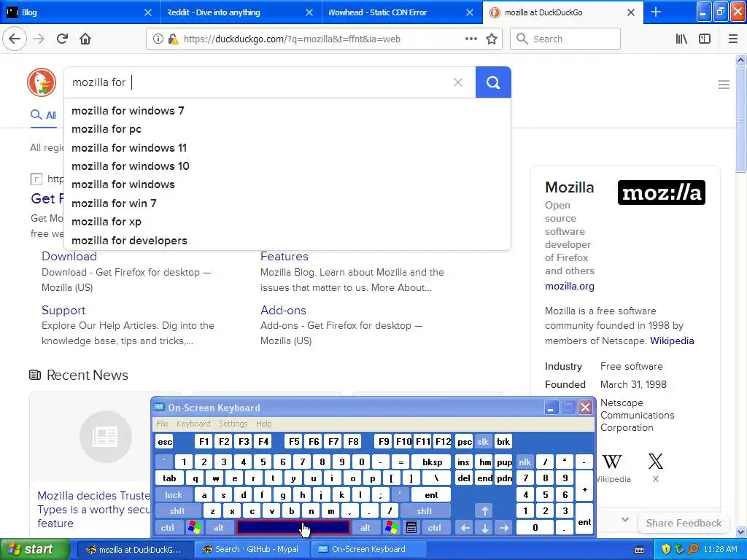The width and height of the screenshot is (747, 560).
Task: Submit search with blue magnifier button
Action: 493,82
